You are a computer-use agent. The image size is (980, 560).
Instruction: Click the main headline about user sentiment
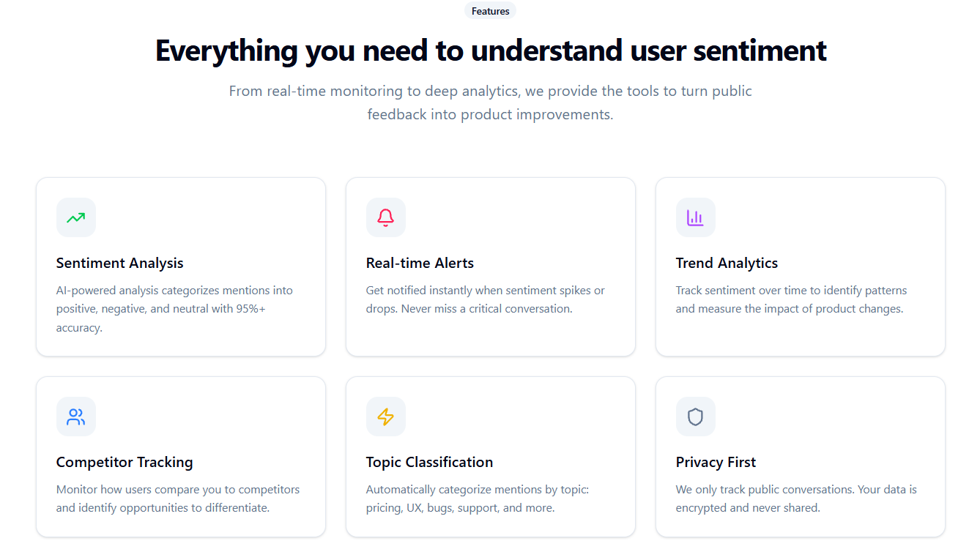click(490, 51)
